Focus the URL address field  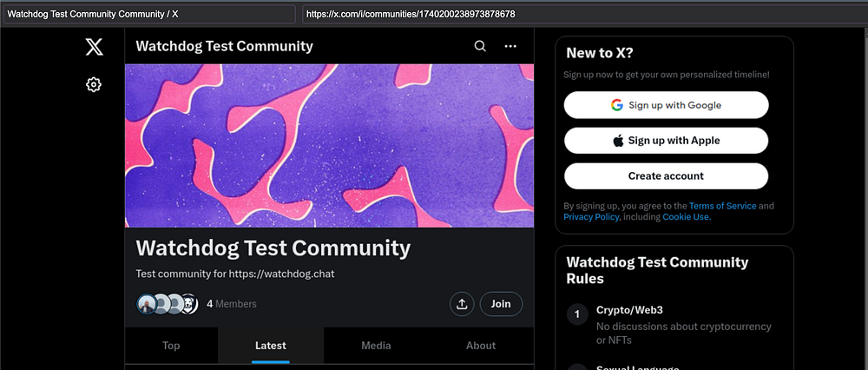[x=584, y=15]
